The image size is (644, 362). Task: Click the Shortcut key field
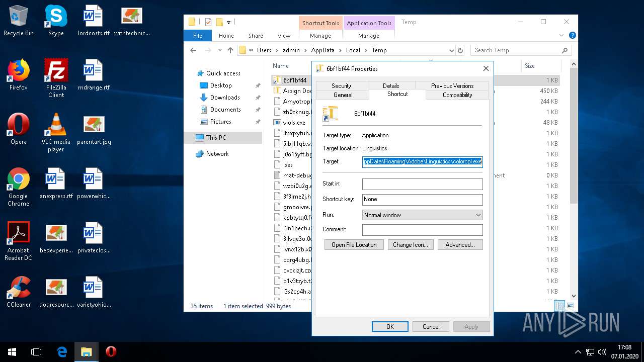point(423,200)
